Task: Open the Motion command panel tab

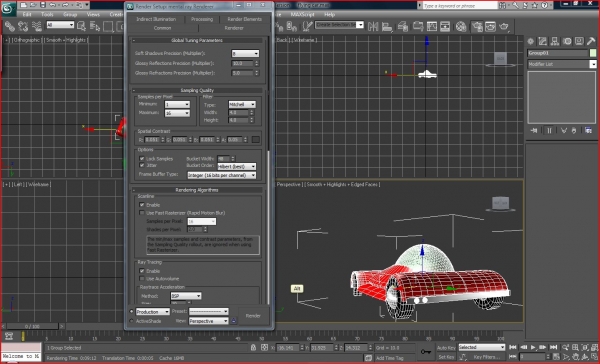Action: pyautogui.click(x=567, y=41)
